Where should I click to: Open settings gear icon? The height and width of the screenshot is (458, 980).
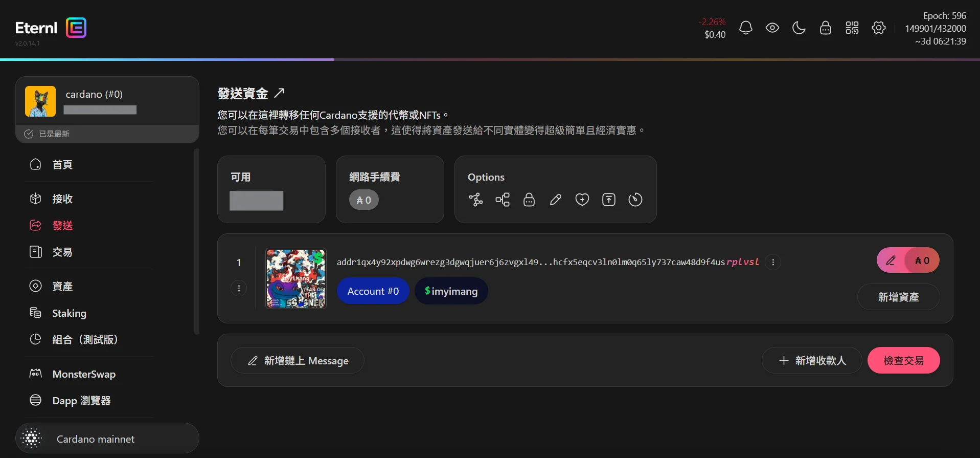point(879,28)
